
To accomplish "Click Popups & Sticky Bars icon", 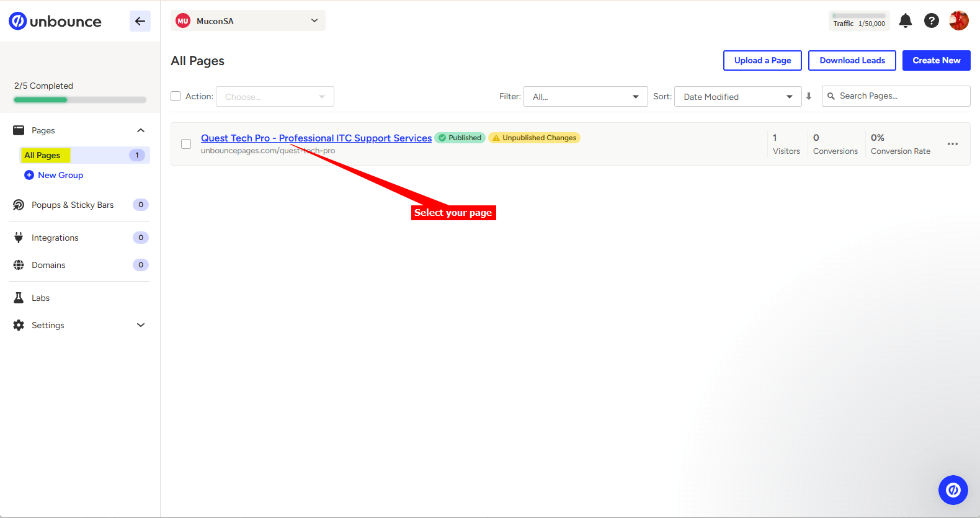I will 19,205.
